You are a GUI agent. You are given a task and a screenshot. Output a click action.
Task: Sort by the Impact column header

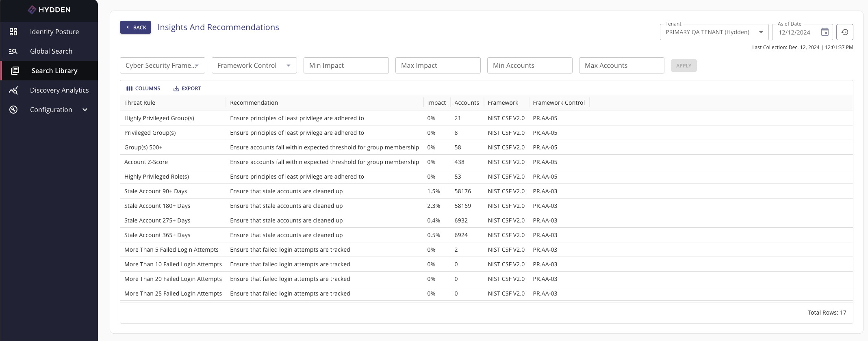coord(436,103)
